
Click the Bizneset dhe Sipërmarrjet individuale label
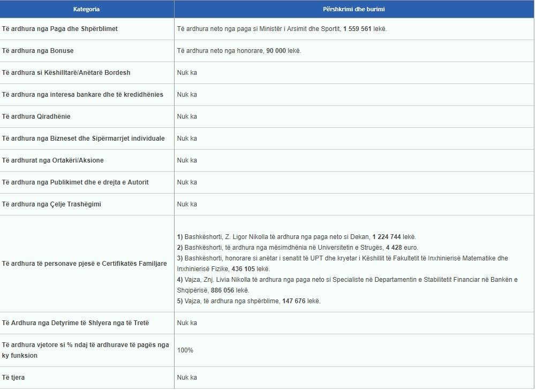[84, 139]
